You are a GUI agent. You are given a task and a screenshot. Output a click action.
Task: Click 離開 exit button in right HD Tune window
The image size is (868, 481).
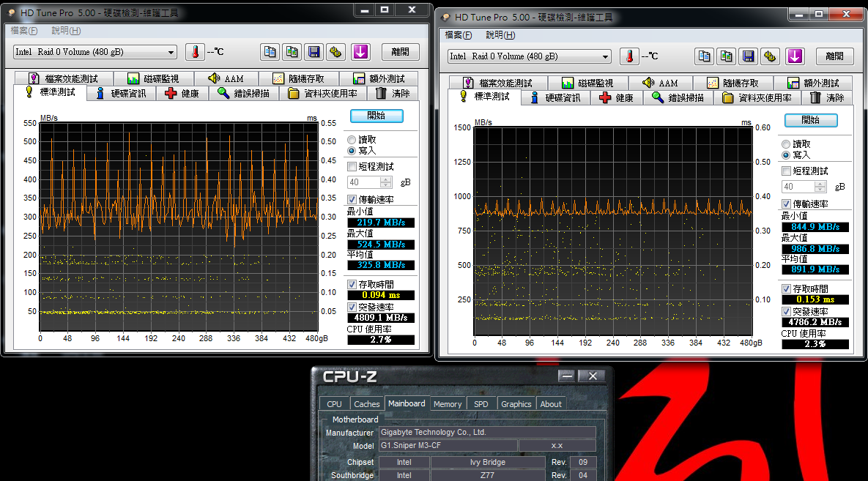coord(835,56)
